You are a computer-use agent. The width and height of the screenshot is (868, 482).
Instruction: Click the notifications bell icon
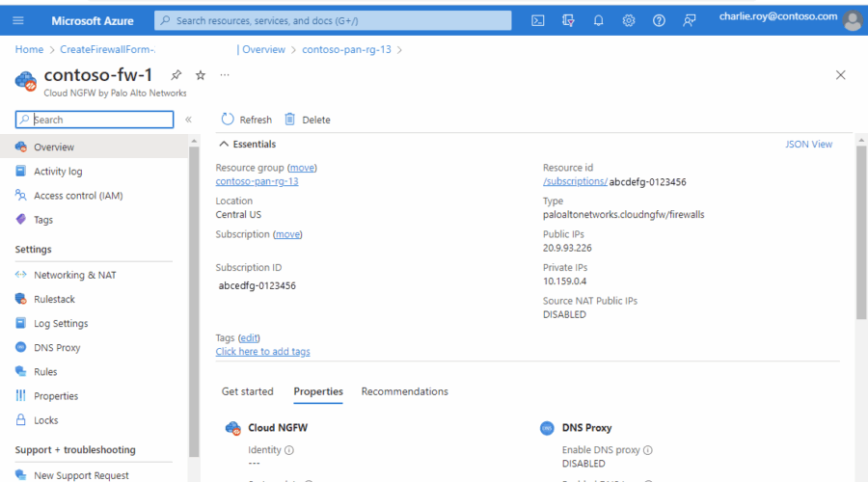pyautogui.click(x=598, y=20)
